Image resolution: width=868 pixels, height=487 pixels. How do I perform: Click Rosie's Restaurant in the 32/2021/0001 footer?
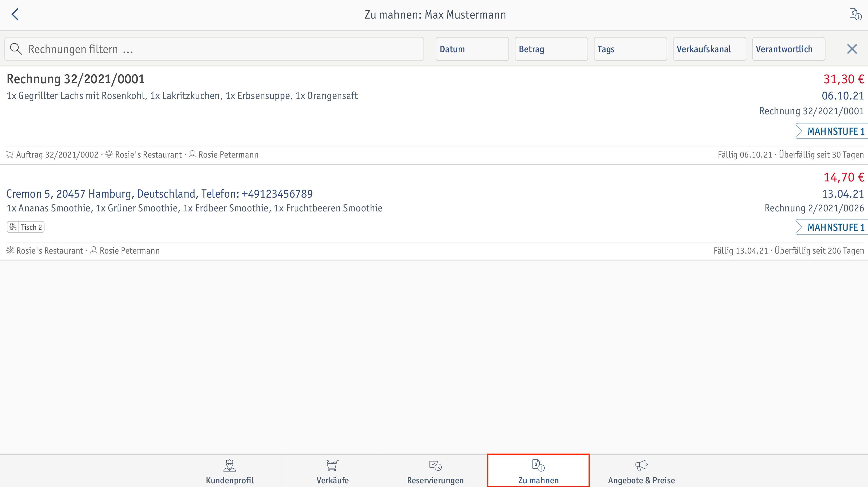point(148,155)
